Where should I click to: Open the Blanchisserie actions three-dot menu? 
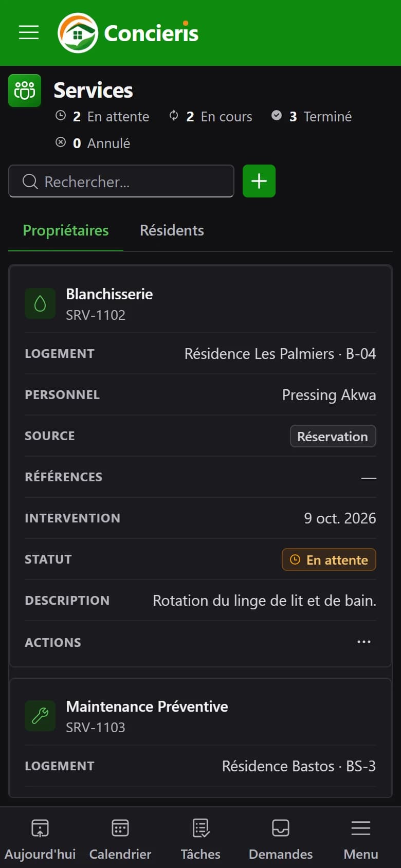click(364, 642)
